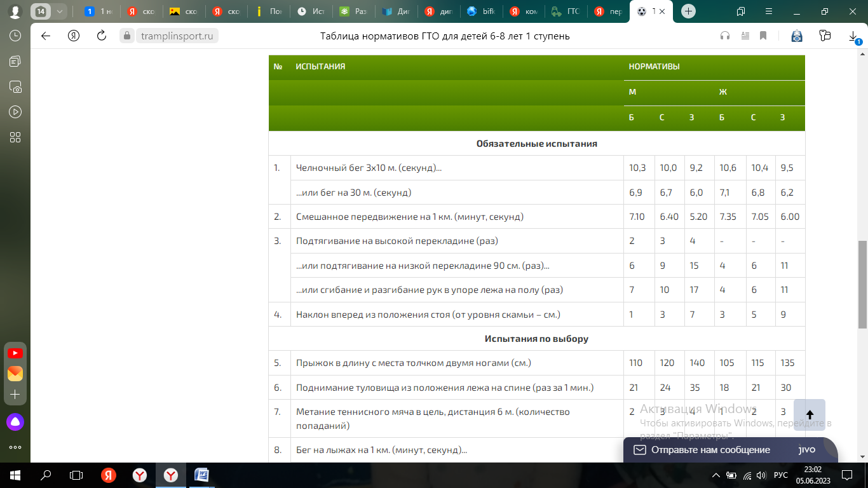Open the video player sidebar icon

coord(15,112)
